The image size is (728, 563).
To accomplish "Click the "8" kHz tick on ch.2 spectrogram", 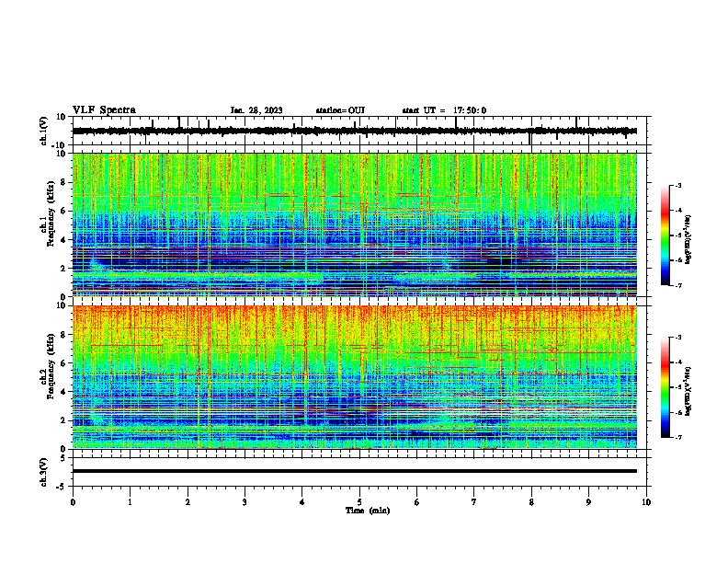I will point(63,335).
